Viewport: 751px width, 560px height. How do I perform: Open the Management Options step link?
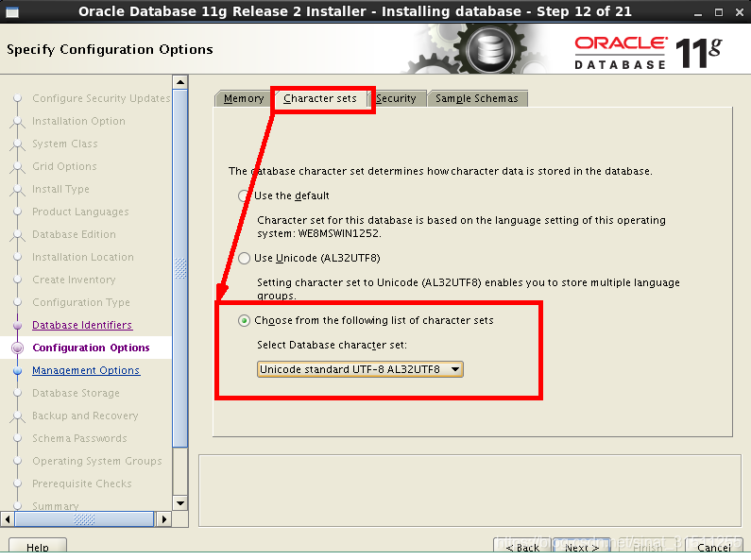point(86,370)
